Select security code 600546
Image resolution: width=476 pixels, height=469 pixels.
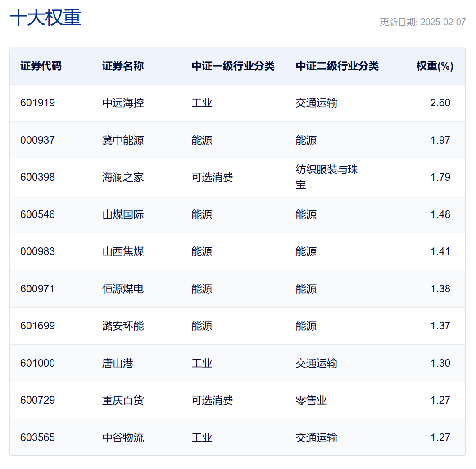point(38,214)
